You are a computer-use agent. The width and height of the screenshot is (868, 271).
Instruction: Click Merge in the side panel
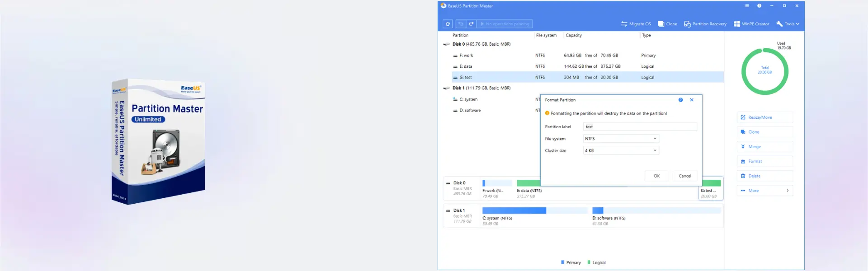coord(765,147)
